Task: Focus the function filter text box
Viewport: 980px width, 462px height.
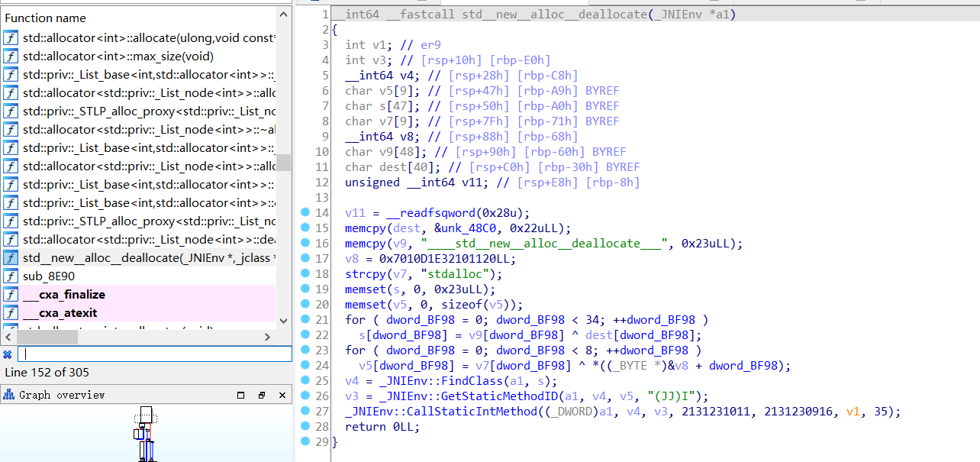Action: [154, 354]
